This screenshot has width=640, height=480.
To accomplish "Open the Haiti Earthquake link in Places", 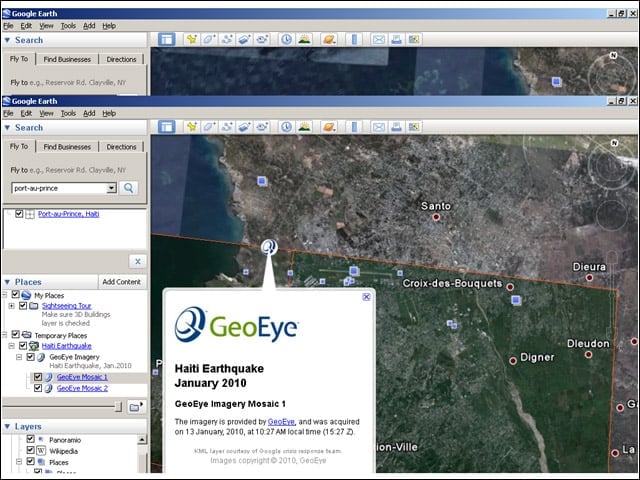I will tap(67, 346).
